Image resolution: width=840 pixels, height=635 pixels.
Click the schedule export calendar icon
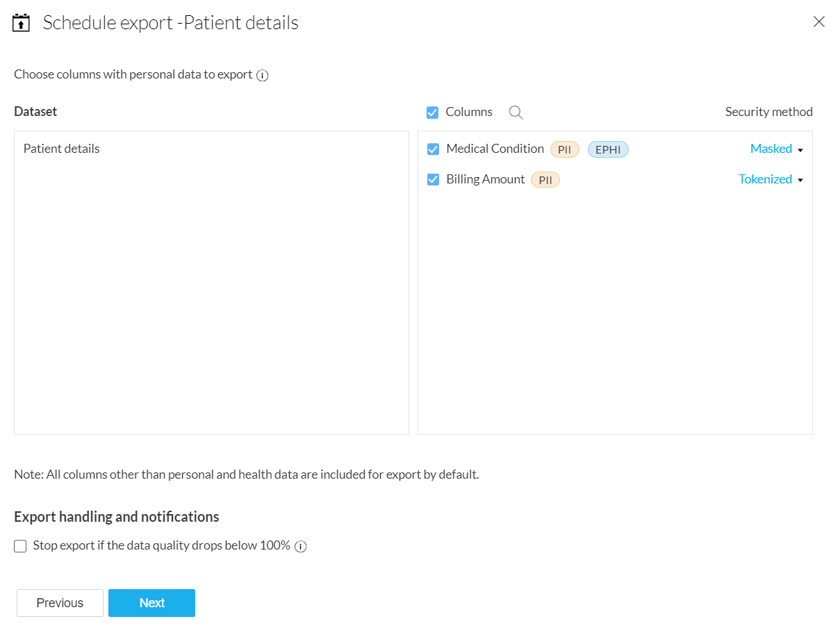(x=22, y=23)
